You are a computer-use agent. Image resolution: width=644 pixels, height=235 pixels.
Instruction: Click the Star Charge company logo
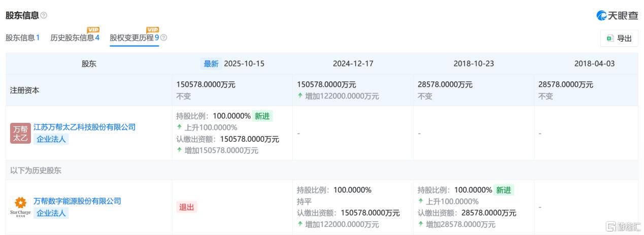(x=20, y=207)
